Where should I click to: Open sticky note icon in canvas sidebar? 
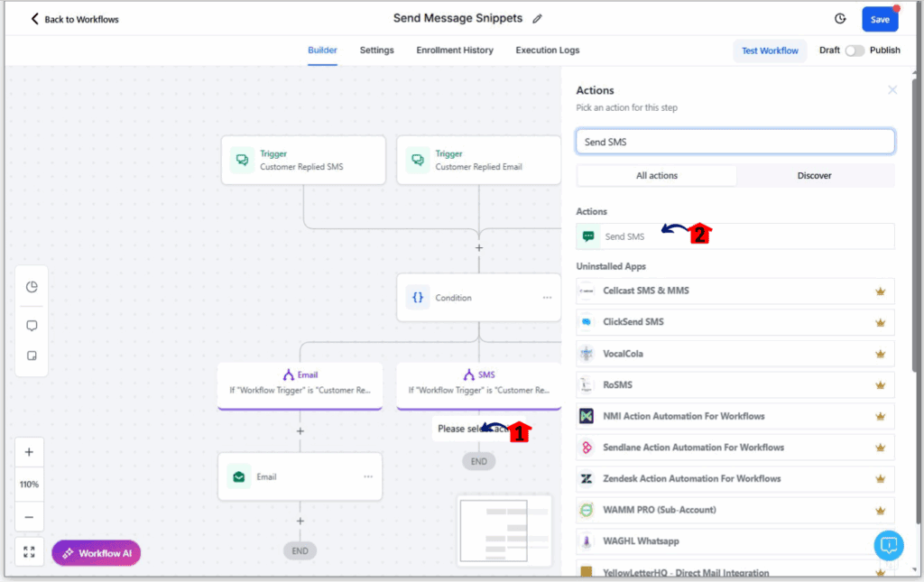(32, 356)
